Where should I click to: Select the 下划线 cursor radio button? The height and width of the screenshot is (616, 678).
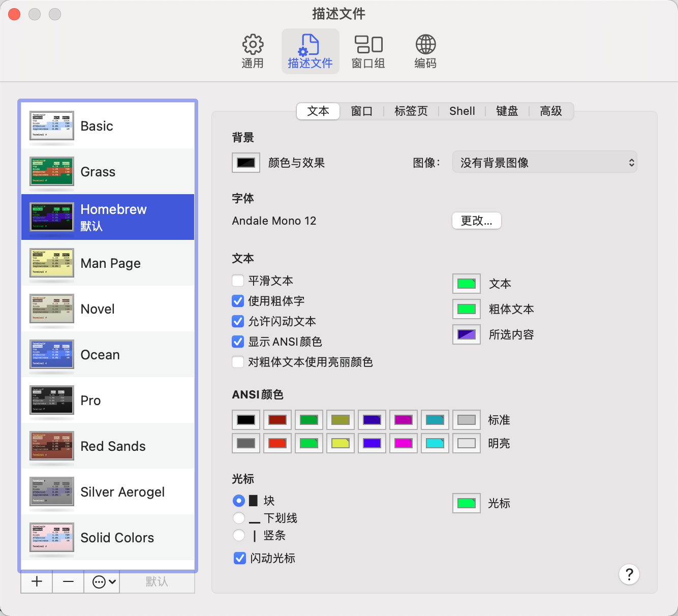click(x=239, y=518)
